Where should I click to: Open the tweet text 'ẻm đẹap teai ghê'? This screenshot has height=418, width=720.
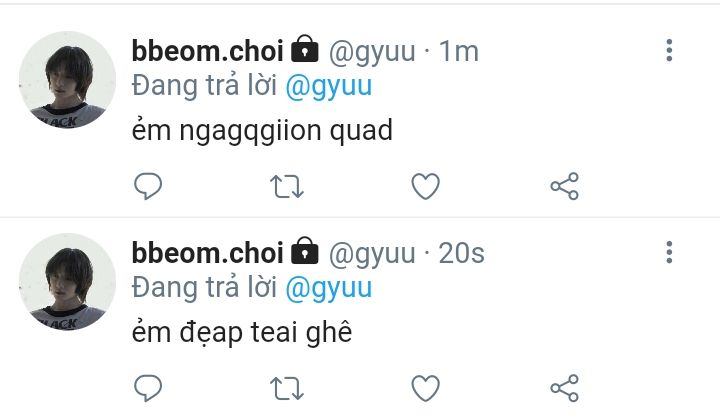tap(242, 331)
